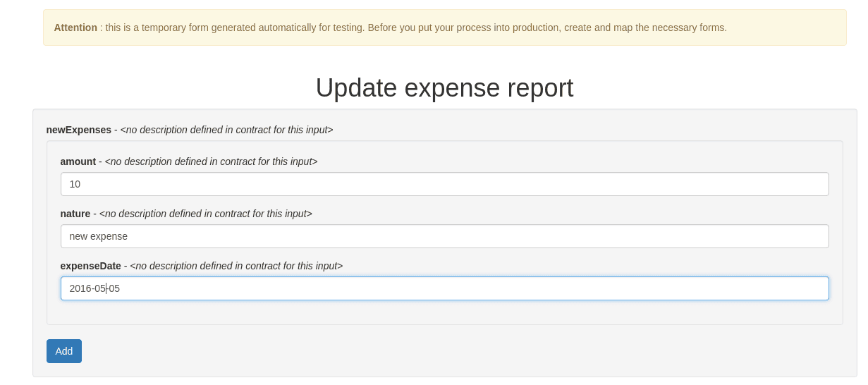This screenshot has height=385, width=868.
Task: Click the bold 'expenseDate' field label
Action: (x=91, y=266)
